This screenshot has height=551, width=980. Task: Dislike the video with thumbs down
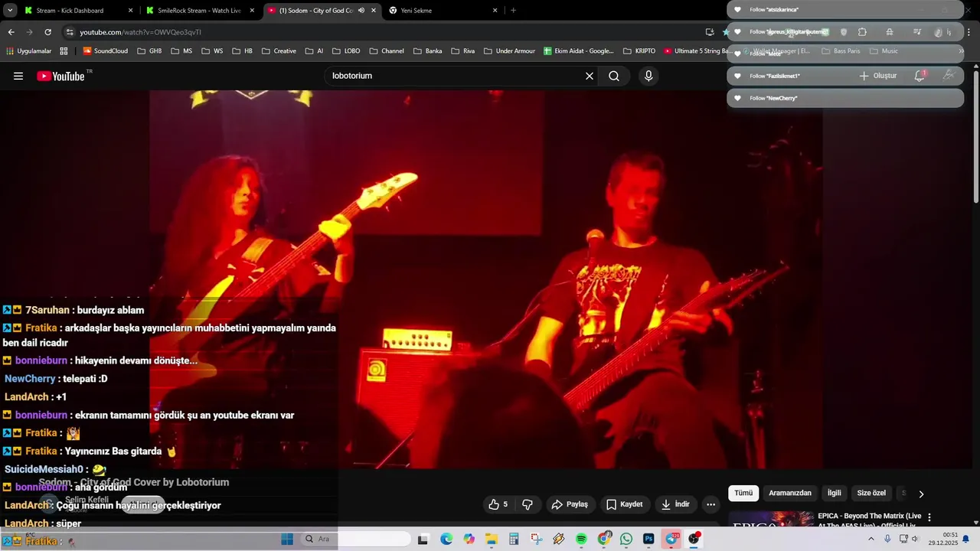click(x=528, y=504)
